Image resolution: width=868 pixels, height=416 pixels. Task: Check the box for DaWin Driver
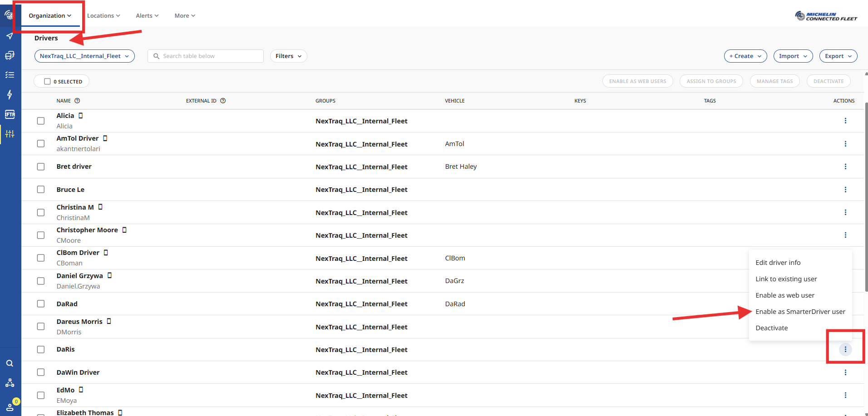(x=41, y=372)
